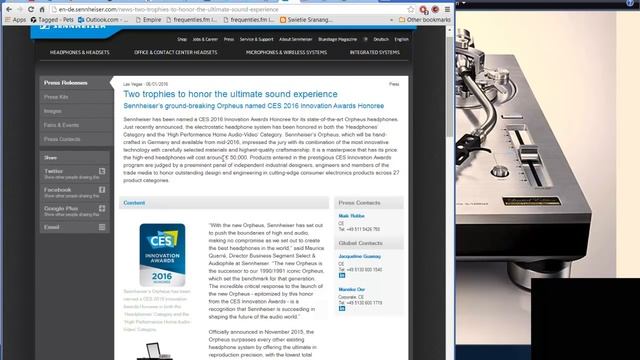Click the Facebook share square icon
The width and height of the screenshot is (640, 360).
coord(102,189)
